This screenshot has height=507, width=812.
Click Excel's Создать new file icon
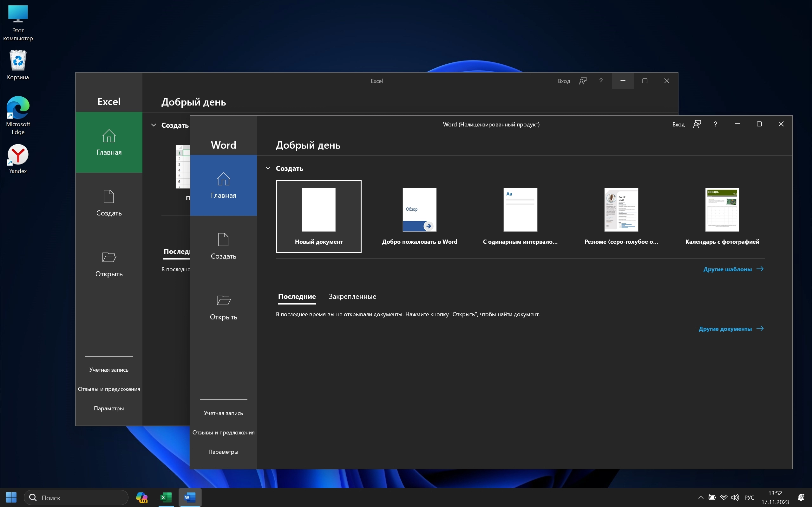[x=109, y=196]
